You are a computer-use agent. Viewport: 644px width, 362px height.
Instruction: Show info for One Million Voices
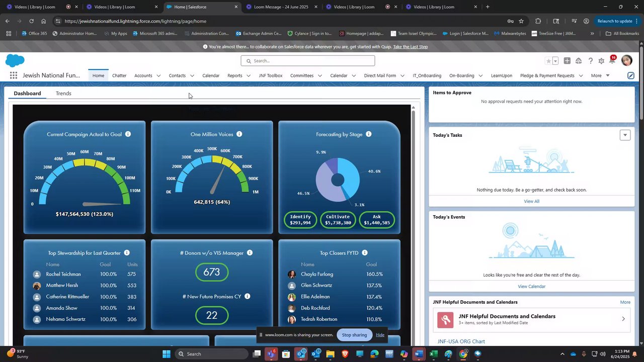[239, 134]
